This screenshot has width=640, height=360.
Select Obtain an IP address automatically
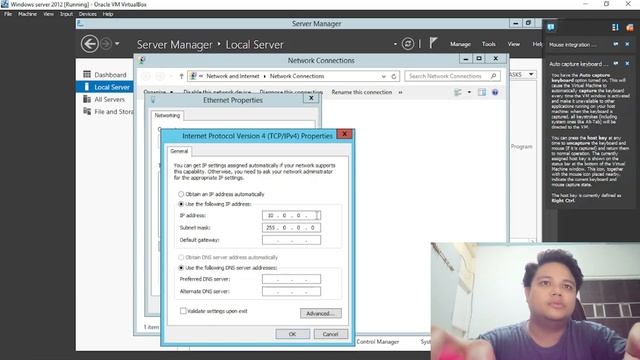(181, 194)
